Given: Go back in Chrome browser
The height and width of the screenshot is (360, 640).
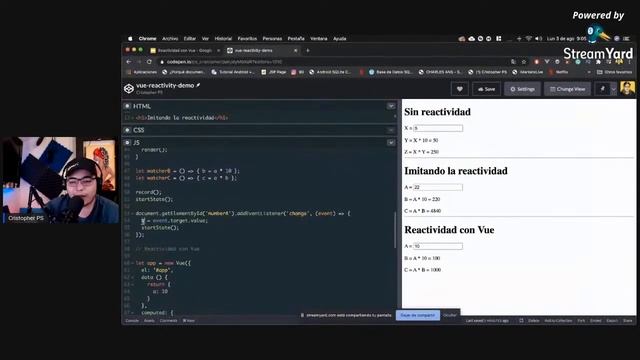Looking at the screenshot, I should click(x=129, y=62).
